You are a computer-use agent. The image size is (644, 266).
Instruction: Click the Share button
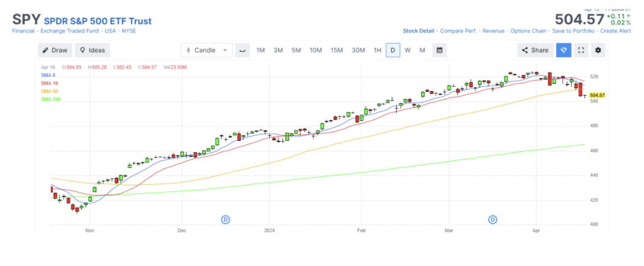coord(535,50)
